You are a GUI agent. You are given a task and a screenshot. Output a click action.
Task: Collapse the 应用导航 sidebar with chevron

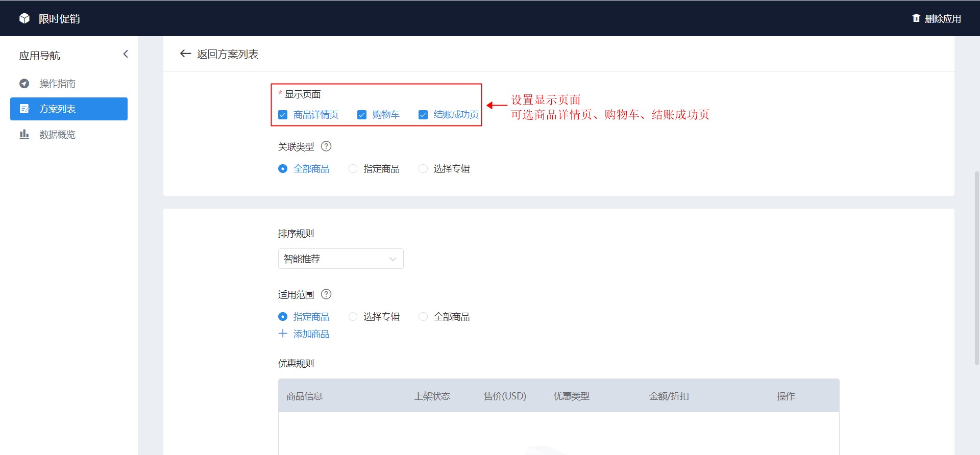tap(126, 54)
